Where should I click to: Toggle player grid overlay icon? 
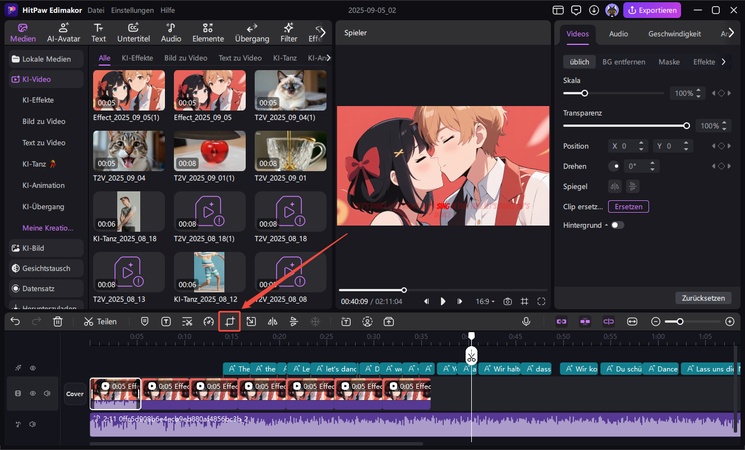(x=525, y=301)
